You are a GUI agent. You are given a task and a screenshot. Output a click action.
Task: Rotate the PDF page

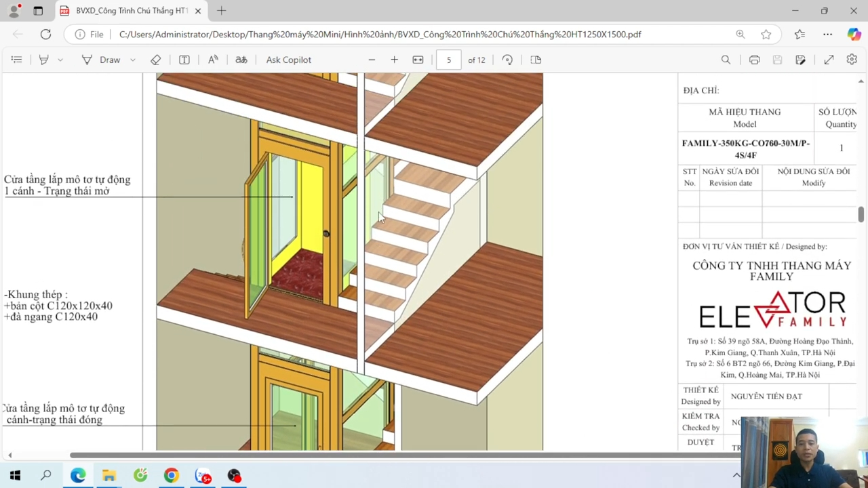[507, 60]
